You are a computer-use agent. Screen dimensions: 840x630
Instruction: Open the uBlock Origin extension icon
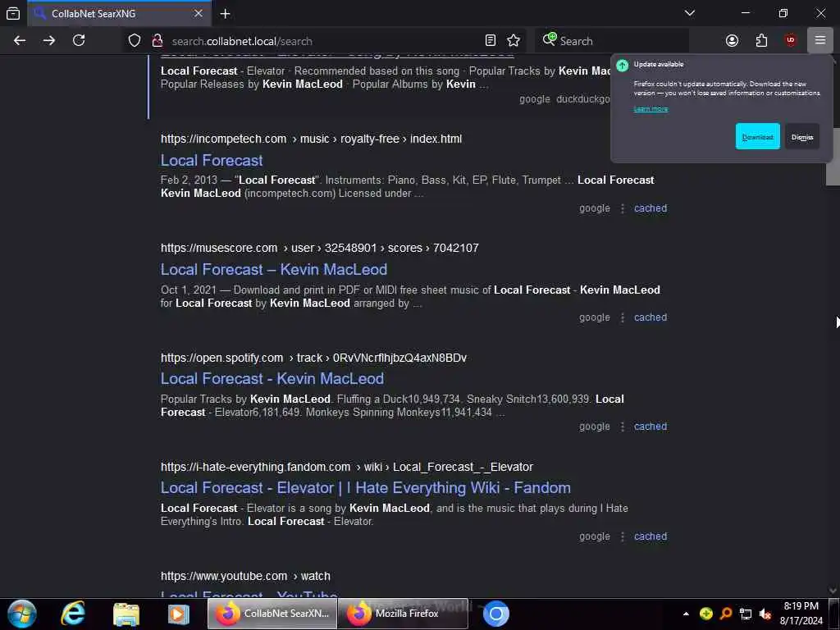click(791, 41)
